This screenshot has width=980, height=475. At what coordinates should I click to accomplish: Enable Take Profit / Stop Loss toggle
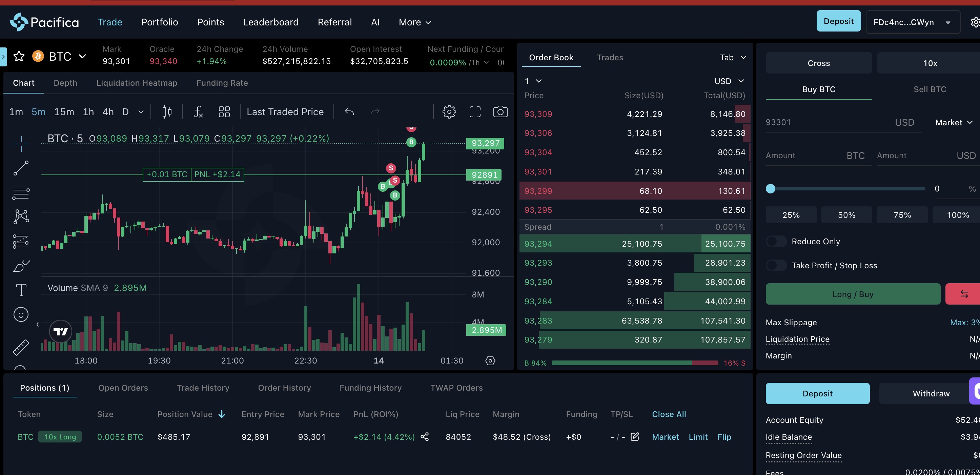pos(776,266)
